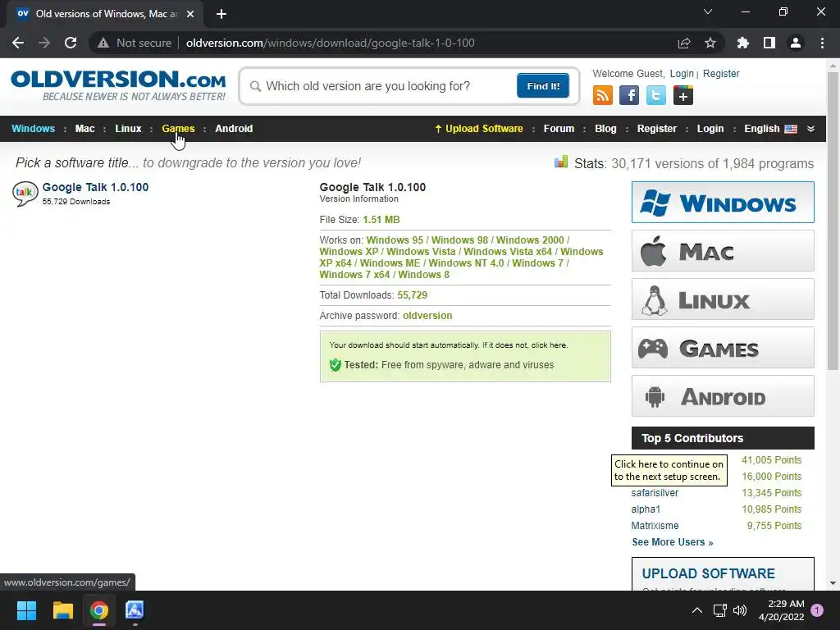Open safarisilver contributor profile
The height and width of the screenshot is (630, 840).
click(x=655, y=493)
